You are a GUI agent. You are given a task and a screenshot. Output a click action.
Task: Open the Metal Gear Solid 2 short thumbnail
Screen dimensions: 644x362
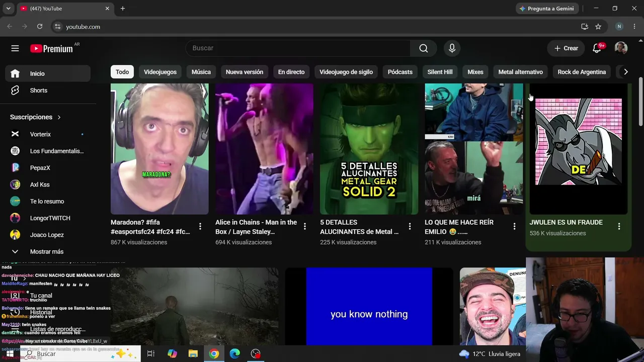click(x=369, y=149)
